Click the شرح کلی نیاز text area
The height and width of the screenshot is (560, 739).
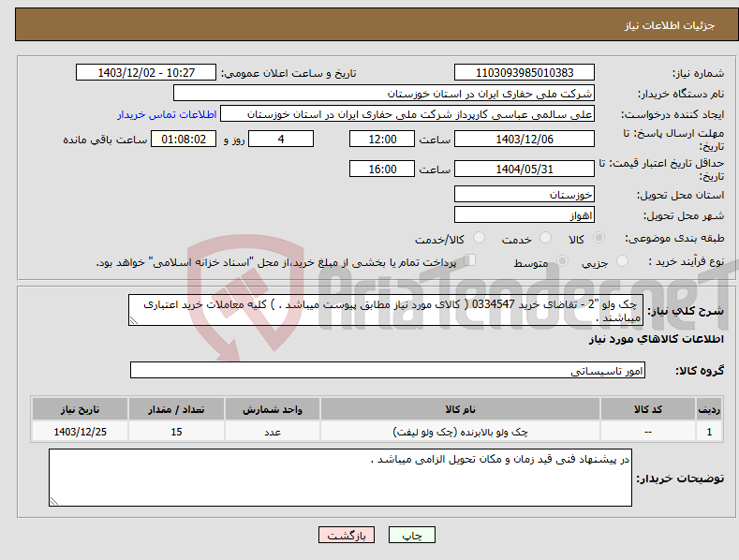point(386,310)
